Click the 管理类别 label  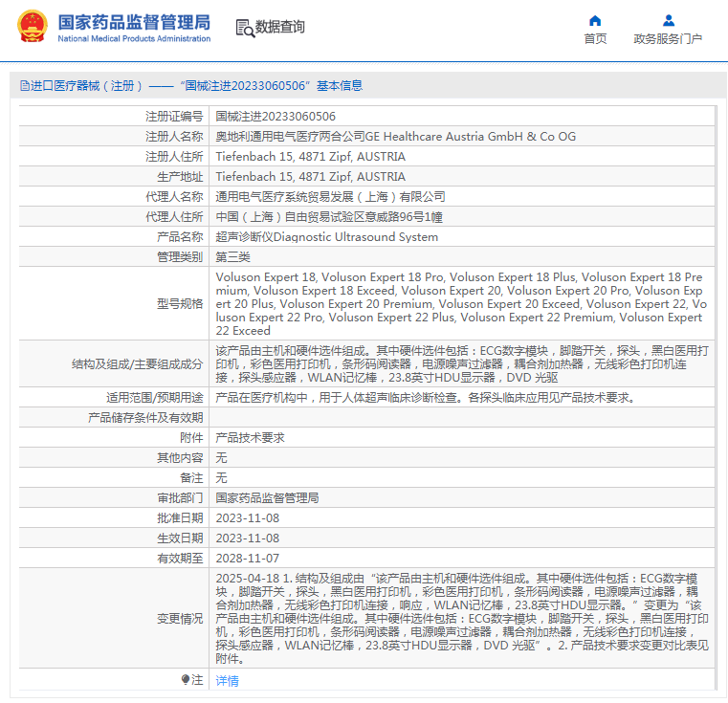tap(180, 256)
